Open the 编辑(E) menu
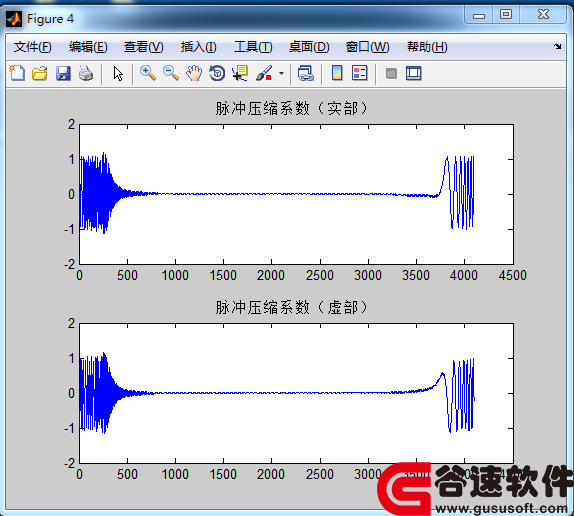 point(88,47)
